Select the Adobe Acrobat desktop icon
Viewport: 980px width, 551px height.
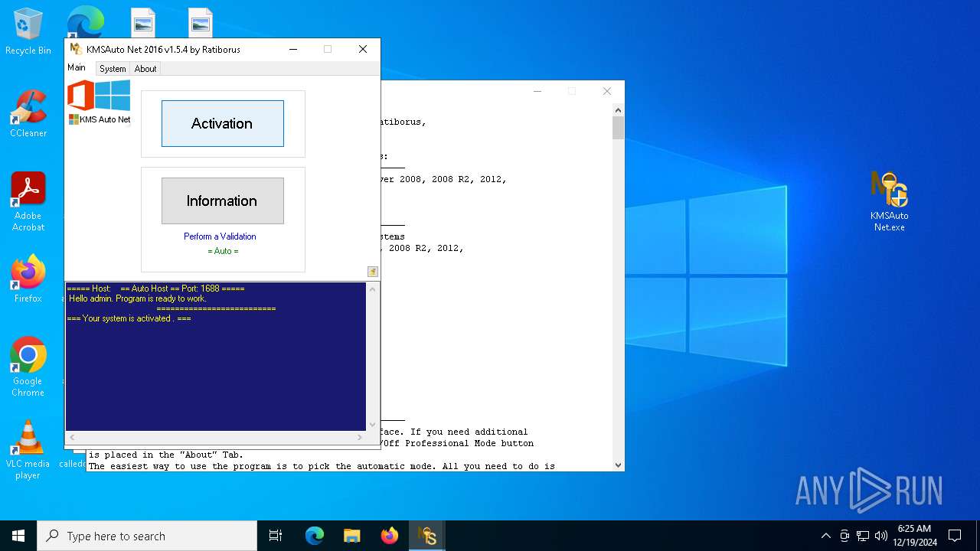[x=28, y=202]
